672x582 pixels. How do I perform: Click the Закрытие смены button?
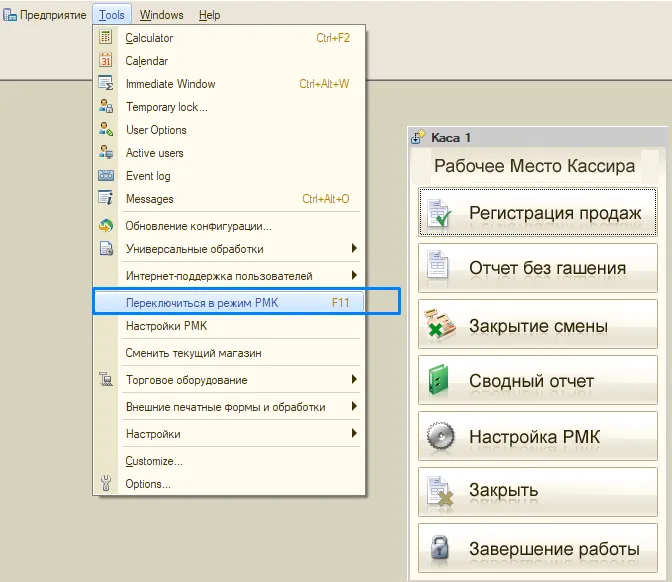point(538,324)
